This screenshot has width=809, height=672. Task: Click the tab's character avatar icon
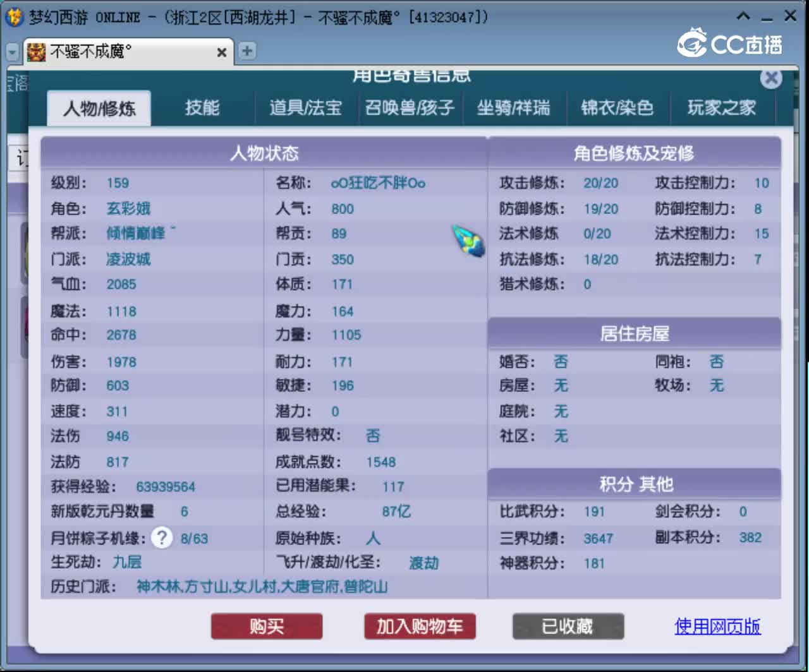pyautogui.click(x=36, y=51)
